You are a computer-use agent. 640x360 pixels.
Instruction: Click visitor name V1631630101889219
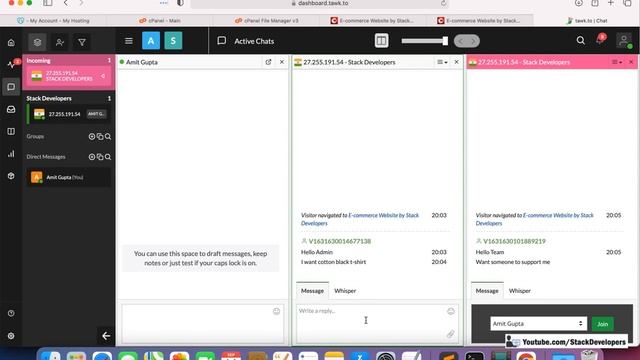click(x=514, y=241)
